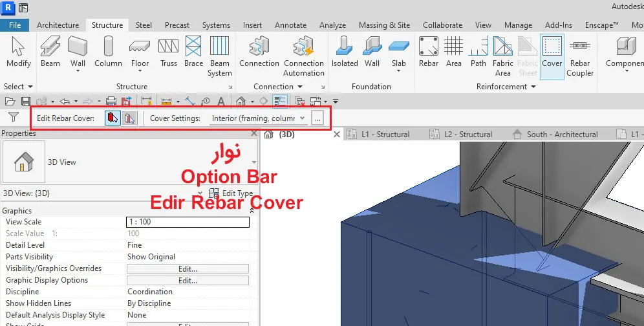The image size is (644, 326).
Task: Open the Annotate ribbon tab
Action: pos(291,25)
